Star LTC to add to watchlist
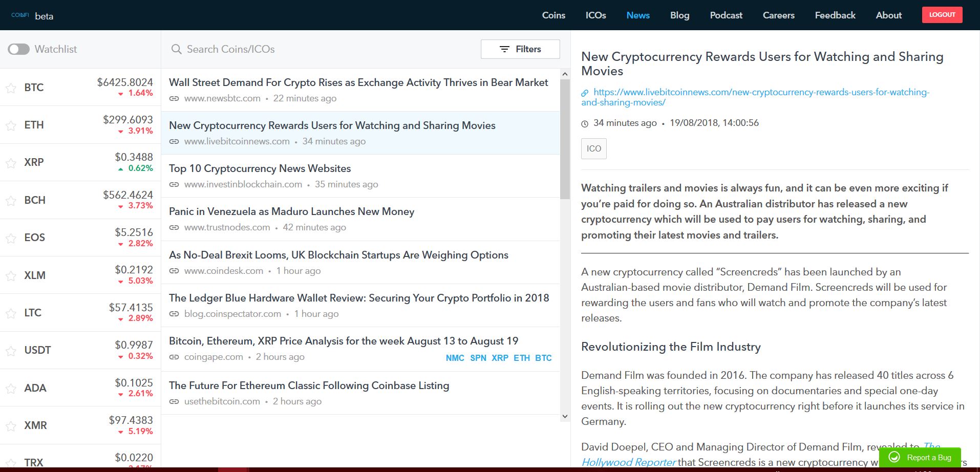Image resolution: width=980 pixels, height=472 pixels. 11,313
